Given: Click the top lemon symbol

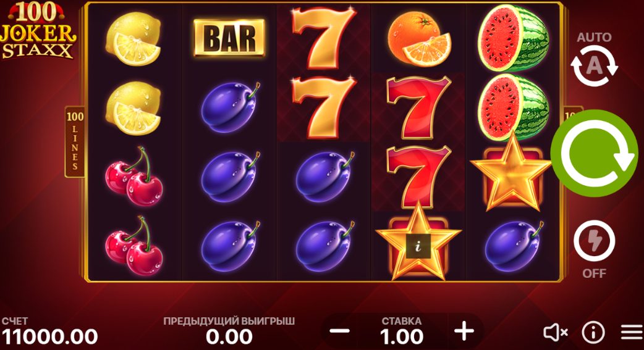Looking at the screenshot, I should [x=133, y=39].
